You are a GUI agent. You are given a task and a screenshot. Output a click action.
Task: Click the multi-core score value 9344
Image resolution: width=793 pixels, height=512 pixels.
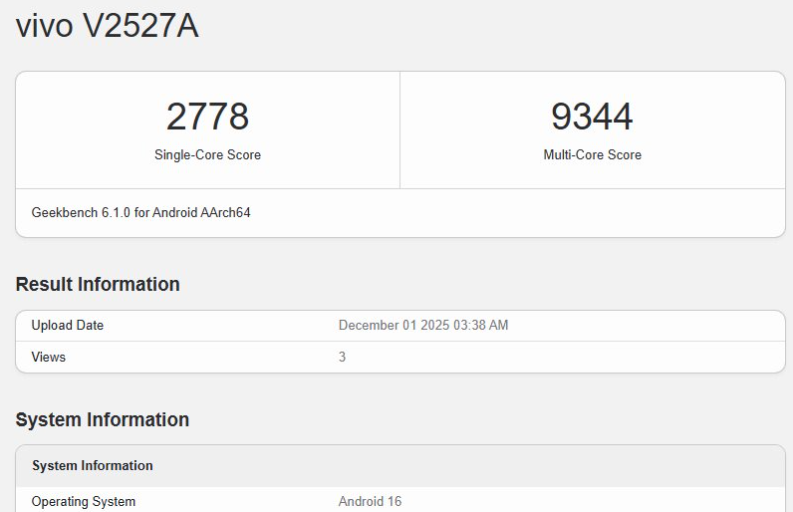pyautogui.click(x=592, y=116)
